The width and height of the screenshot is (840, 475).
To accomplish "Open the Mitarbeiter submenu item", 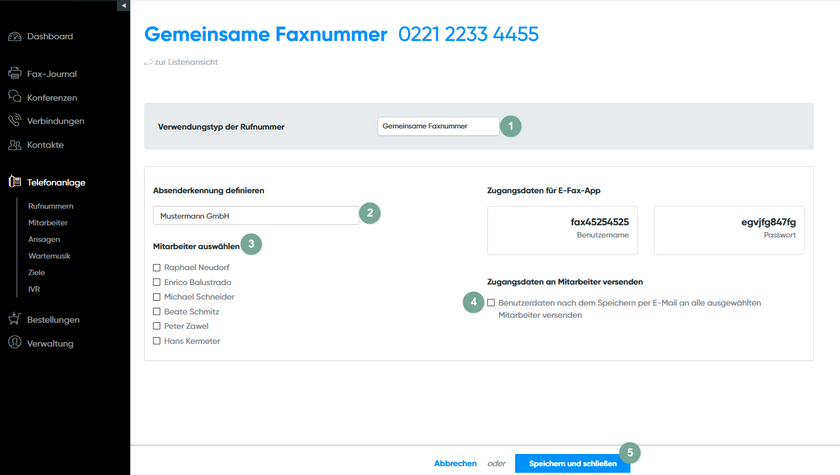I will coord(48,223).
